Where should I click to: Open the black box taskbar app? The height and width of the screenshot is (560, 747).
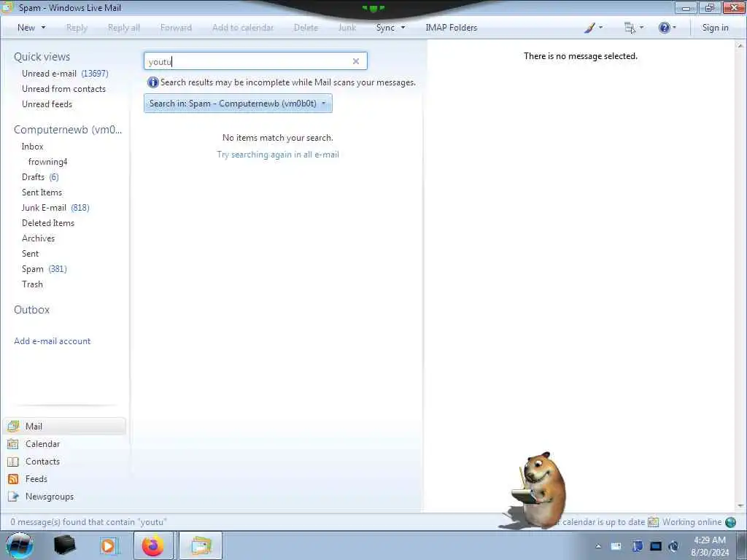(64, 545)
